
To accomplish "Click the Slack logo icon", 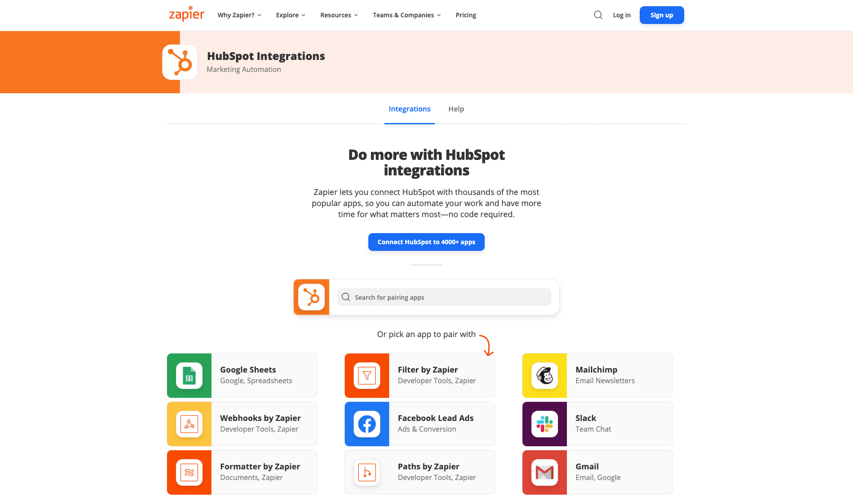I will point(545,424).
